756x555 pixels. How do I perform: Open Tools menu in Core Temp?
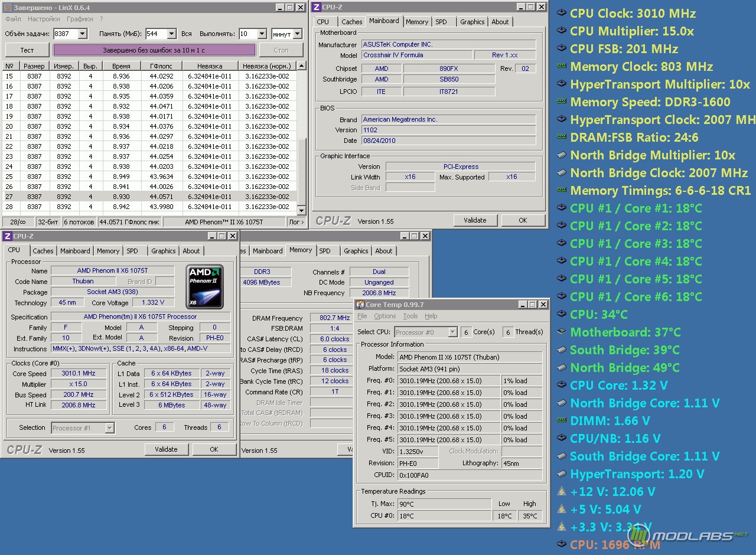(x=410, y=316)
